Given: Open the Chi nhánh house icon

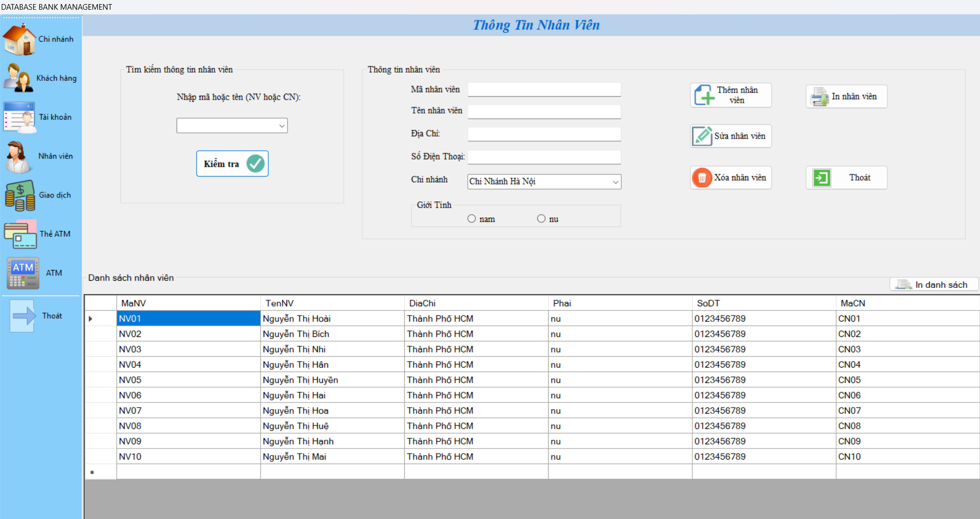Looking at the screenshot, I should (x=19, y=39).
